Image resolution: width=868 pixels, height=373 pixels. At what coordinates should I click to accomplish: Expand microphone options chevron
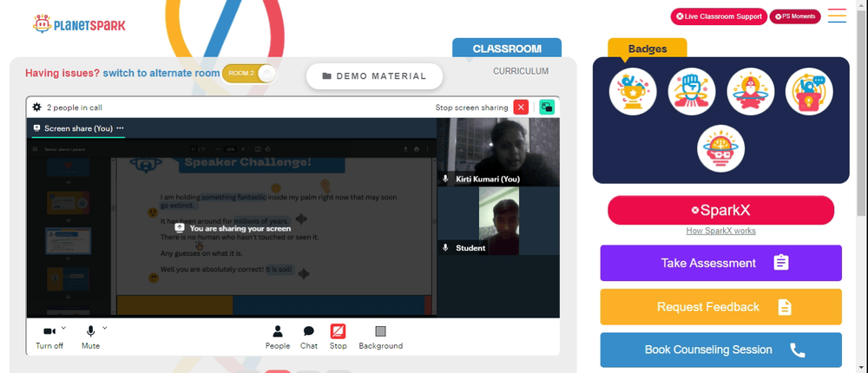click(105, 328)
